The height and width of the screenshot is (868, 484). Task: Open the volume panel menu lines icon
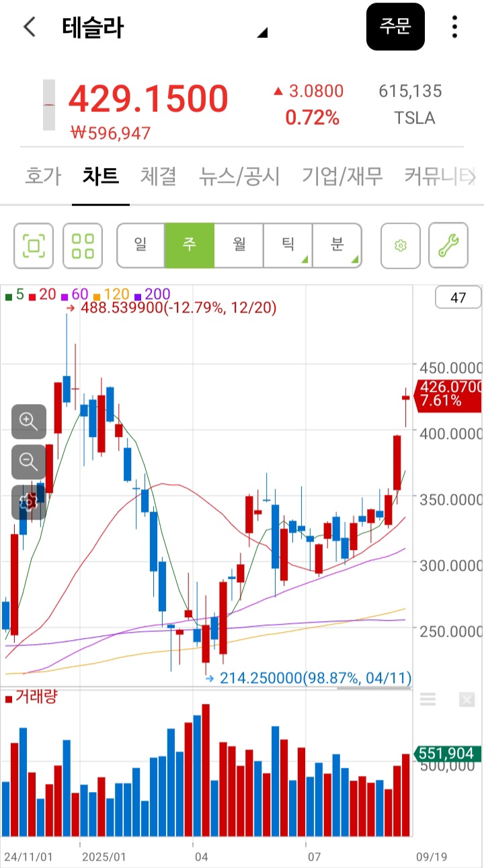pyautogui.click(x=428, y=700)
